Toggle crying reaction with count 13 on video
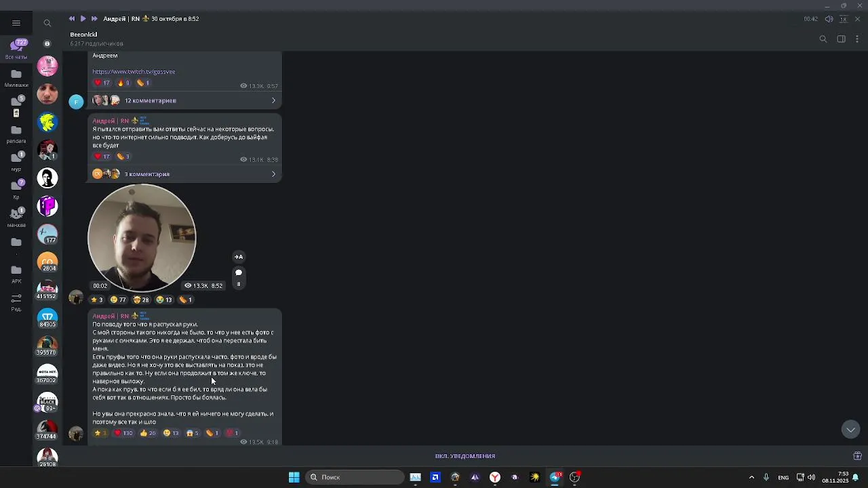The height and width of the screenshot is (488, 868). (164, 300)
